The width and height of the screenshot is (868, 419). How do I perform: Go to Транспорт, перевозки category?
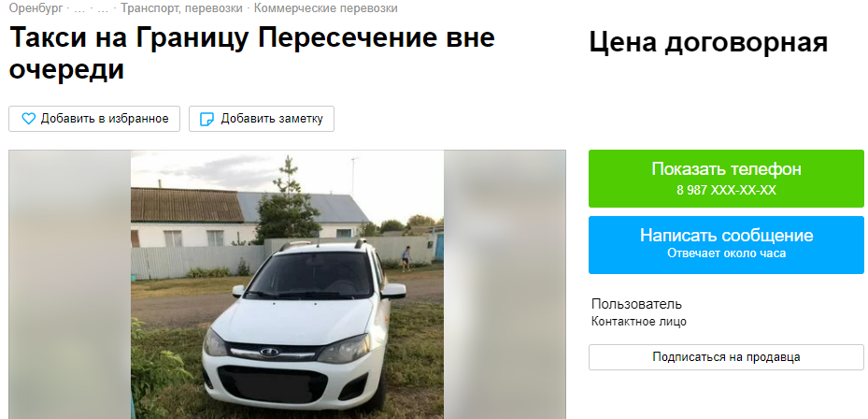[x=181, y=8]
